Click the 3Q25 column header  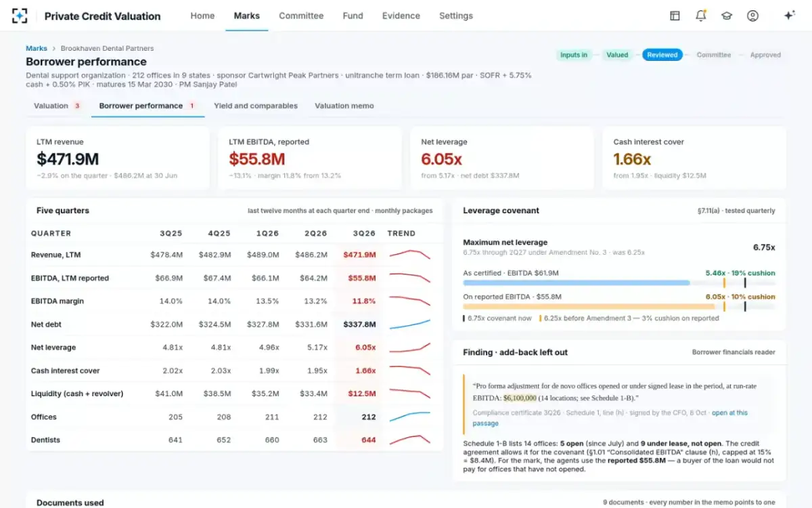171,233
